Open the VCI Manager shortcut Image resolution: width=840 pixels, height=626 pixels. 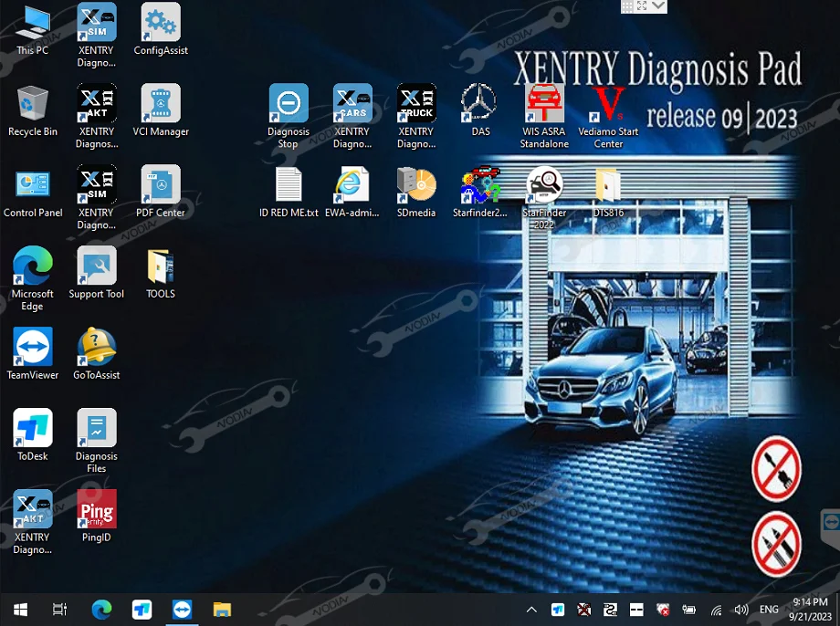point(161,110)
